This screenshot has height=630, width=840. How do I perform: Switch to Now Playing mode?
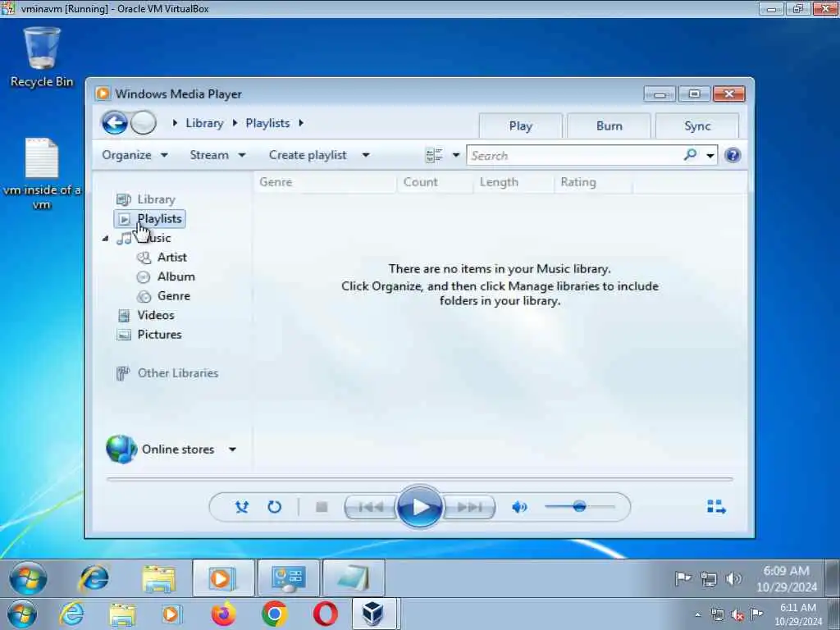716,507
